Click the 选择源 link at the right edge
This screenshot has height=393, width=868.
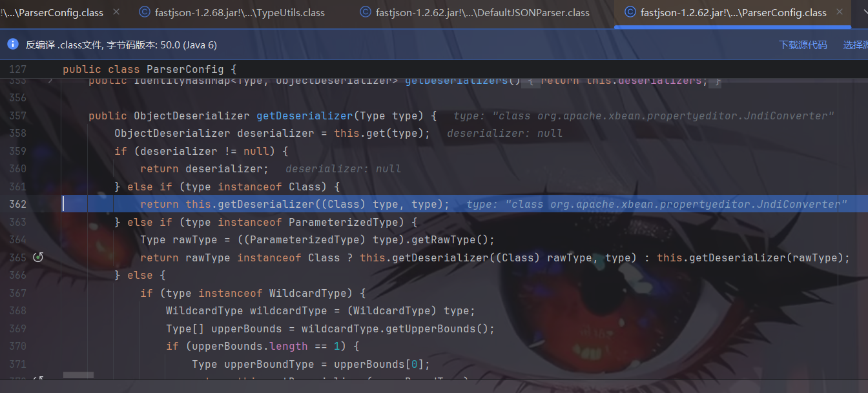(855, 45)
